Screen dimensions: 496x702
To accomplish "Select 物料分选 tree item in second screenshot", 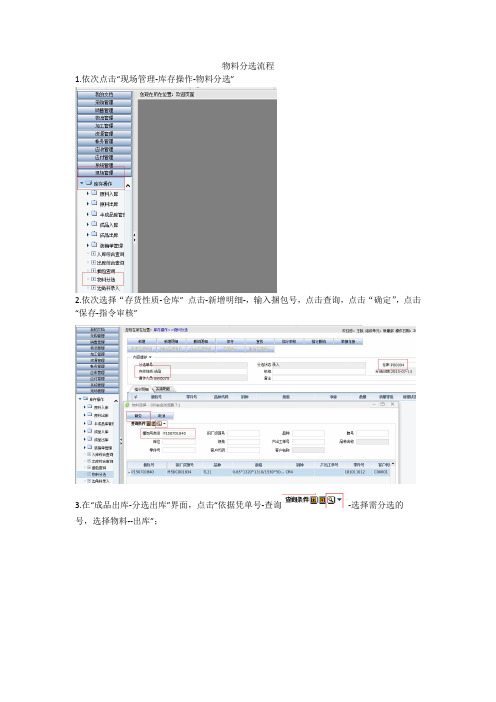I will (x=99, y=475).
